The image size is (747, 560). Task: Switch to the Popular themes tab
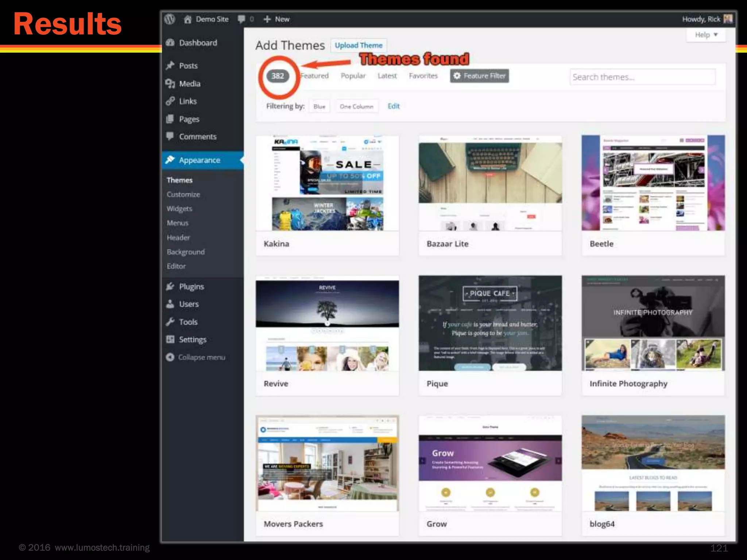point(353,76)
